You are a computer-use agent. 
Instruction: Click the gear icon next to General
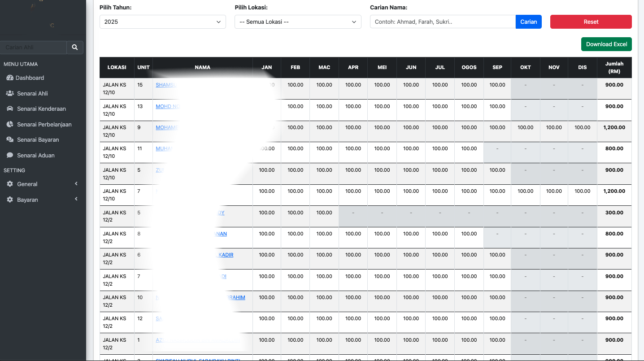coord(9,184)
